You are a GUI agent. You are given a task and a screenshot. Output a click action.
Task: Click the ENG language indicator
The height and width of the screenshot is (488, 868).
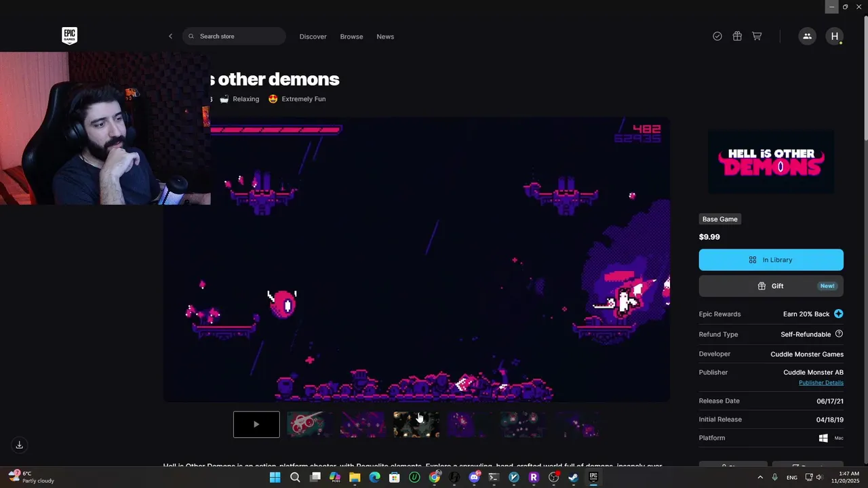(792, 477)
